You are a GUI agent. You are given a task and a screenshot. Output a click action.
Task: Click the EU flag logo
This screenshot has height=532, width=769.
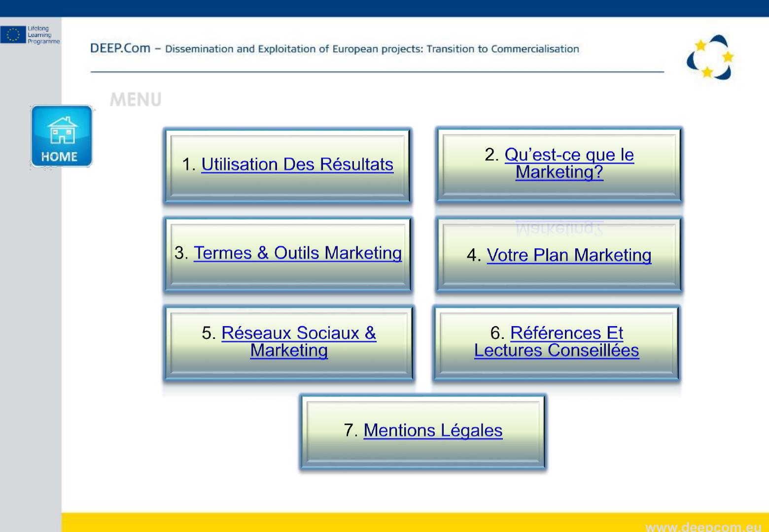(x=12, y=35)
